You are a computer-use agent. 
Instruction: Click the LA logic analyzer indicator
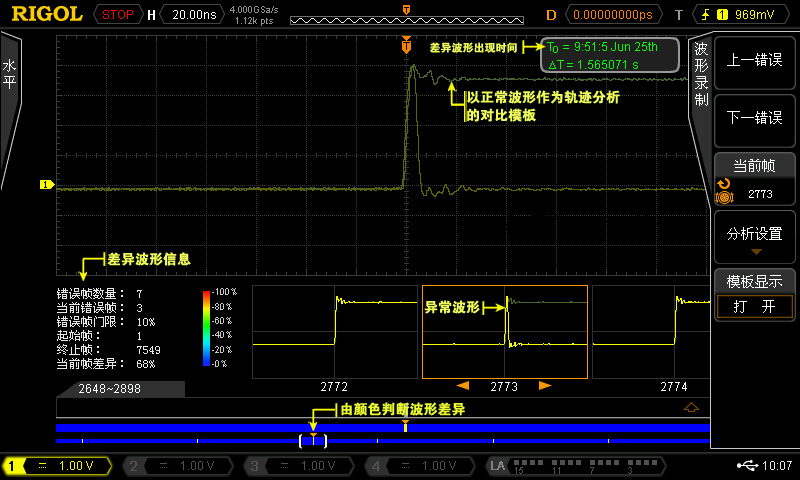point(498,466)
